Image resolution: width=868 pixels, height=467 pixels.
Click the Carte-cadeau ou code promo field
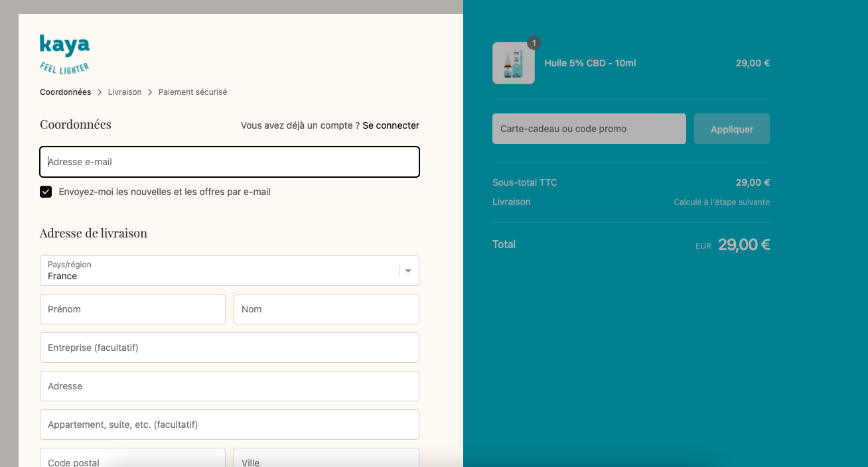(589, 129)
